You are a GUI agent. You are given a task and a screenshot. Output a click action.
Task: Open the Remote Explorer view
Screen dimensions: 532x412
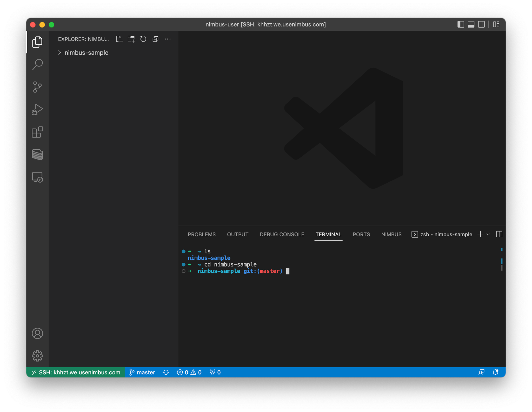pos(37,177)
